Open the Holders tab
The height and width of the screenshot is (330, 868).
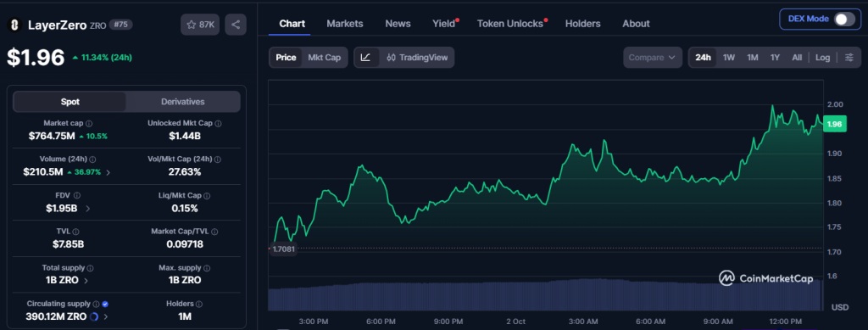click(x=583, y=24)
